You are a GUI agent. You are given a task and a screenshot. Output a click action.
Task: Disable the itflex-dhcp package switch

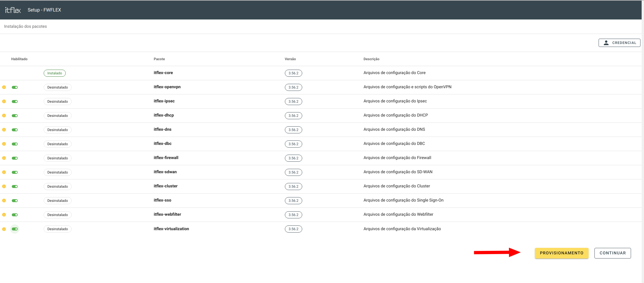15,116
